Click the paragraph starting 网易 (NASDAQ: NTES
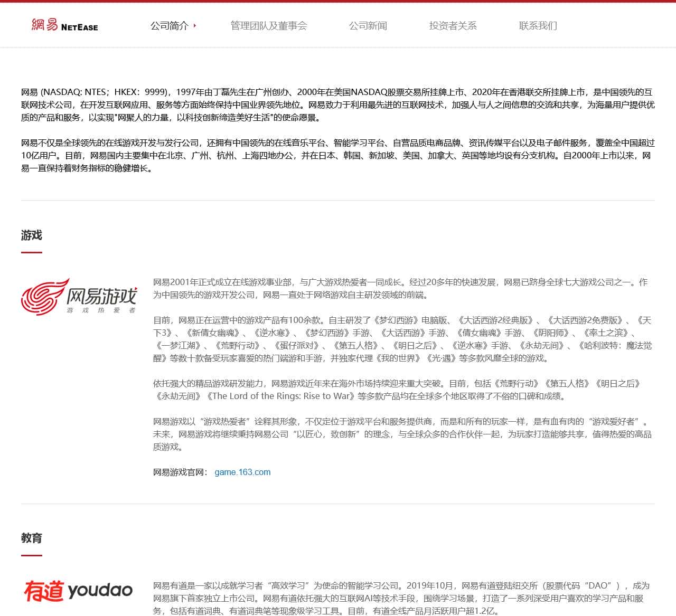This screenshot has height=616, width=676. click(x=338, y=105)
